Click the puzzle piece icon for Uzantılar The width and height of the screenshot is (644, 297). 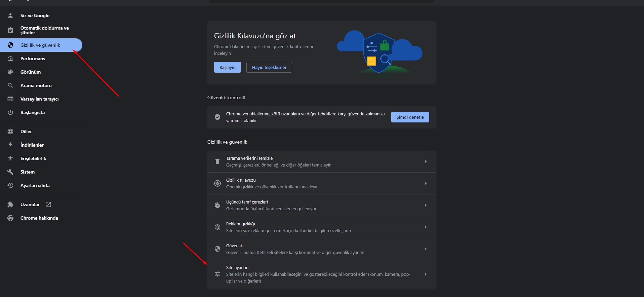[x=10, y=205]
